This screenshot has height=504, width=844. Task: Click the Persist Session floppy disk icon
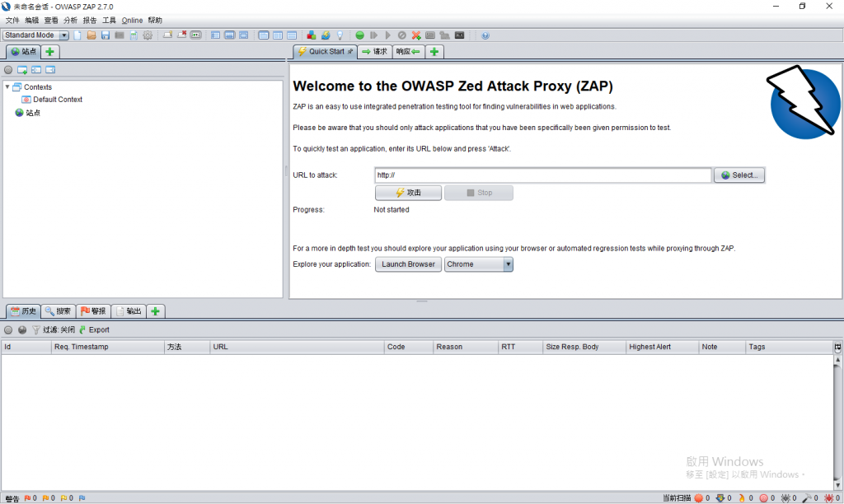pyautogui.click(x=105, y=35)
